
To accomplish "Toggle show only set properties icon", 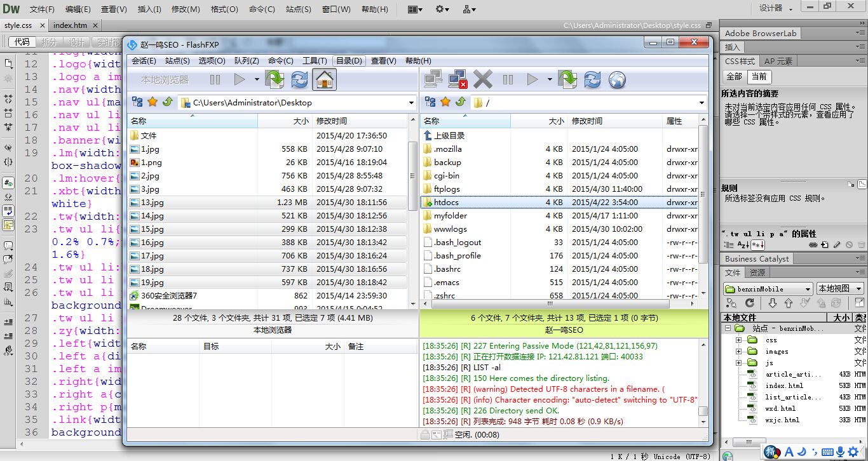I will 757,245.
